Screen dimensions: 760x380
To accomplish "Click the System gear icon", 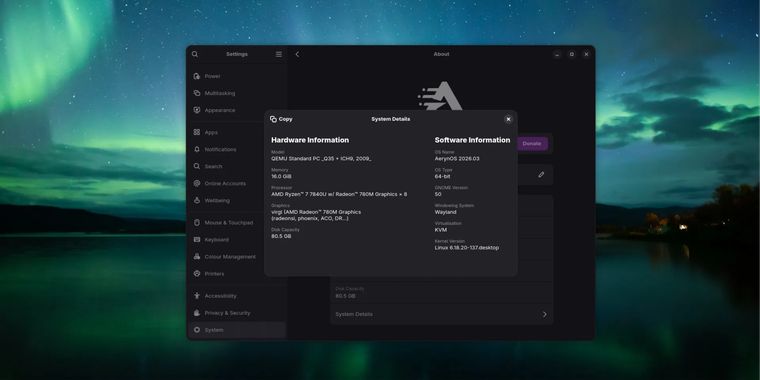I will (197, 330).
